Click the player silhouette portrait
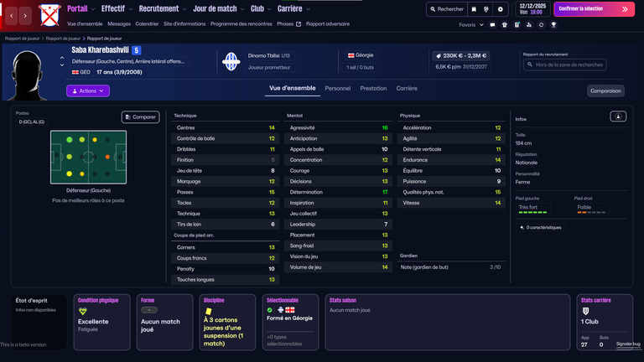Screen dimensions: 644x362 pyautogui.click(x=27, y=75)
